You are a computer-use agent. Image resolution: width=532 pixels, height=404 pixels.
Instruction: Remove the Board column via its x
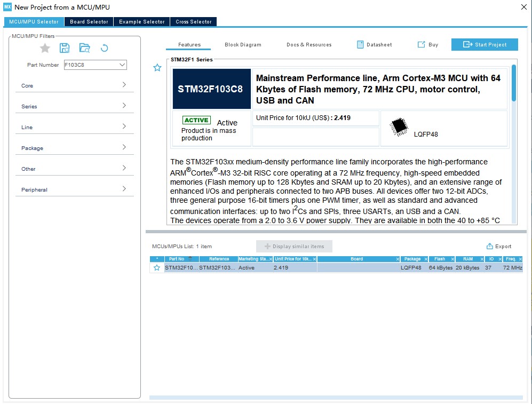coord(398,259)
